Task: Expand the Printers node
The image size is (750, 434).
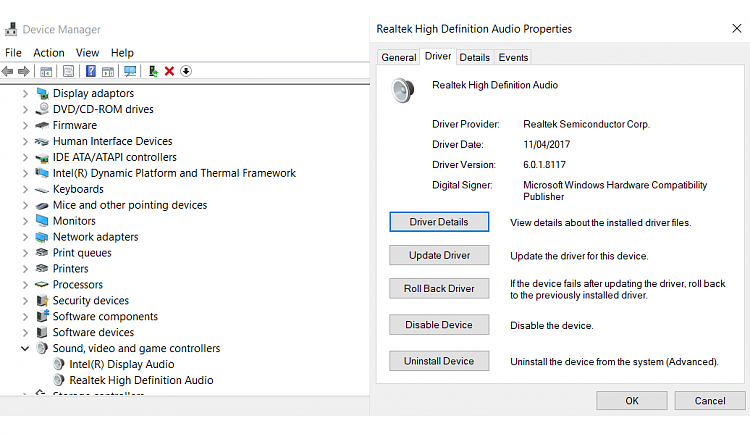Action: tap(25, 269)
